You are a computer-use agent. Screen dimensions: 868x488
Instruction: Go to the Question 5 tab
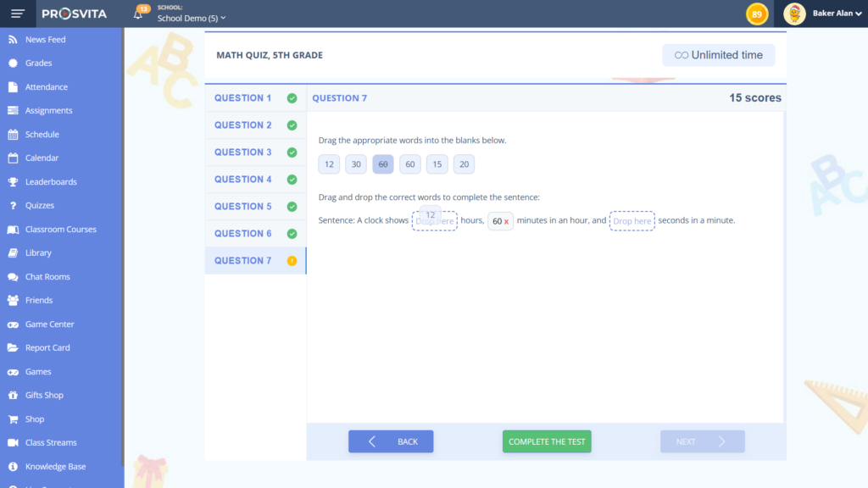243,207
